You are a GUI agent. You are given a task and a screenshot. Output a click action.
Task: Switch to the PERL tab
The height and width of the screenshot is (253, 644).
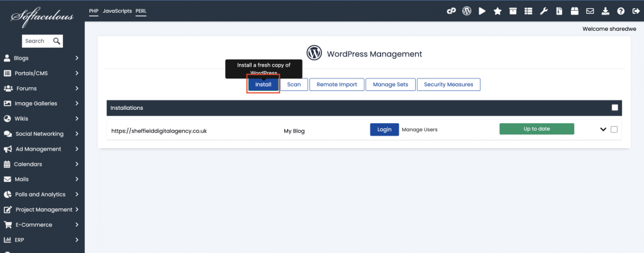tap(141, 11)
